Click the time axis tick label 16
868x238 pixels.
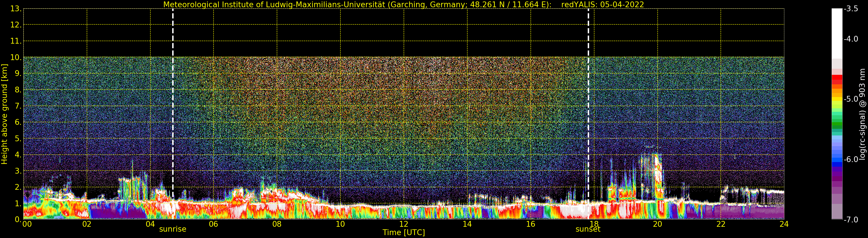point(530,224)
